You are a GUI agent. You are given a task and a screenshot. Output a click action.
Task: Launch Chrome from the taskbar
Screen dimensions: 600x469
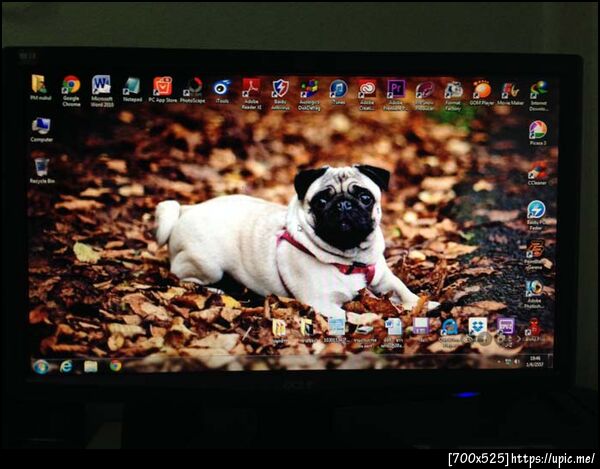click(x=115, y=366)
